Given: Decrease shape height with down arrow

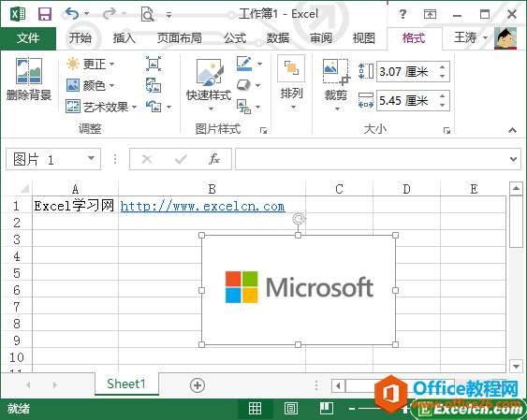Looking at the screenshot, I should 443,76.
